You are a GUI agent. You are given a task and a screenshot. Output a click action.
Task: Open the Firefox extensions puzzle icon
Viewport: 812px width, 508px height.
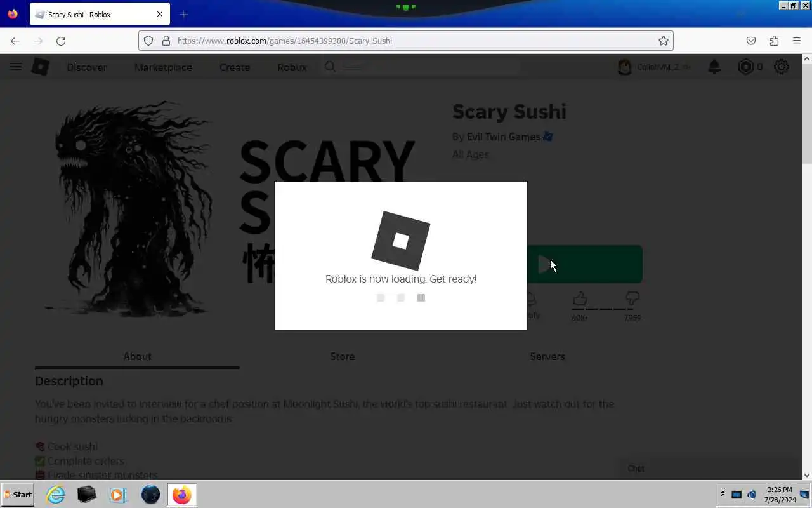point(774,41)
